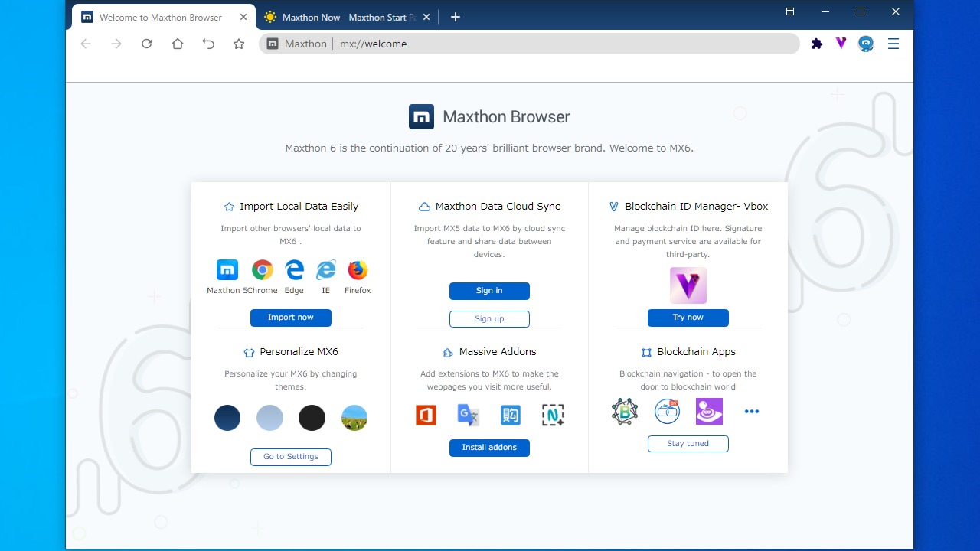
Task: Open the Extensions puzzle icon
Action: (x=817, y=44)
